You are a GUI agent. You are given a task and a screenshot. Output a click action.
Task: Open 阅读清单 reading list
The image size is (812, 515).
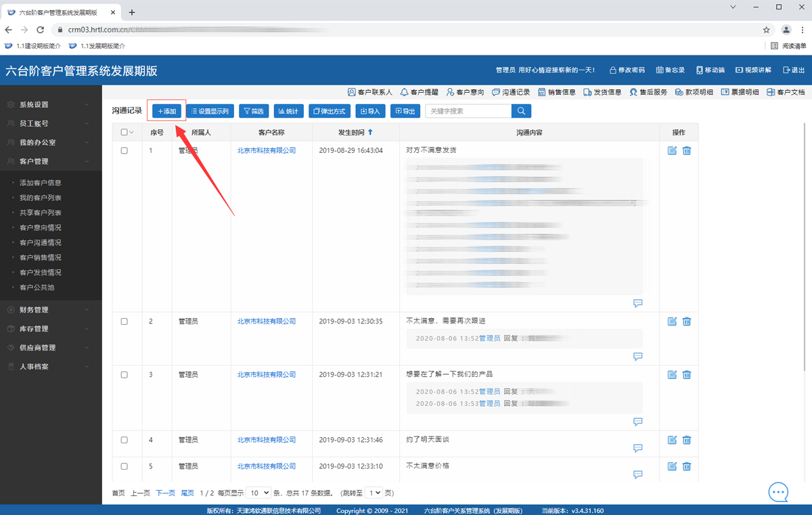pos(789,46)
